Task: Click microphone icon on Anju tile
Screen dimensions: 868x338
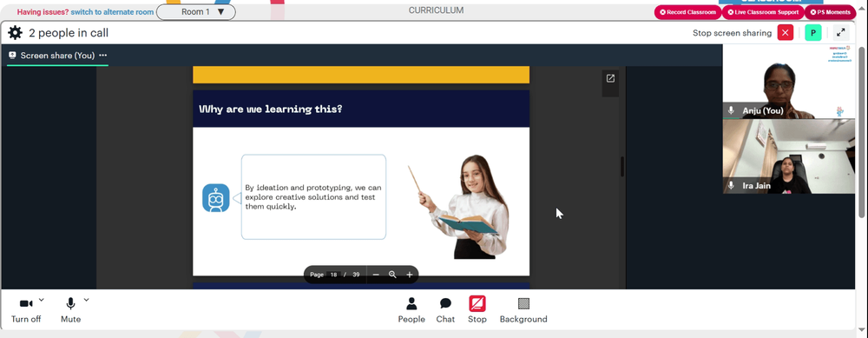Action: 731,110
